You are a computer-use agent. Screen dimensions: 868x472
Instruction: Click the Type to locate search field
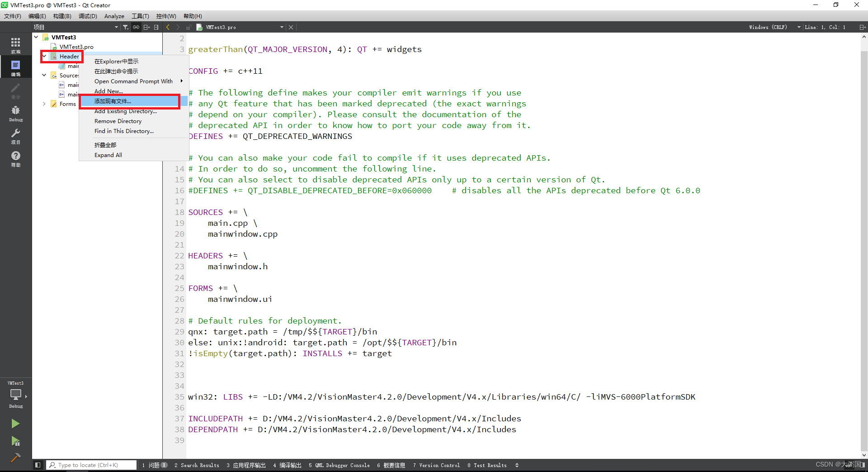[x=92, y=465]
